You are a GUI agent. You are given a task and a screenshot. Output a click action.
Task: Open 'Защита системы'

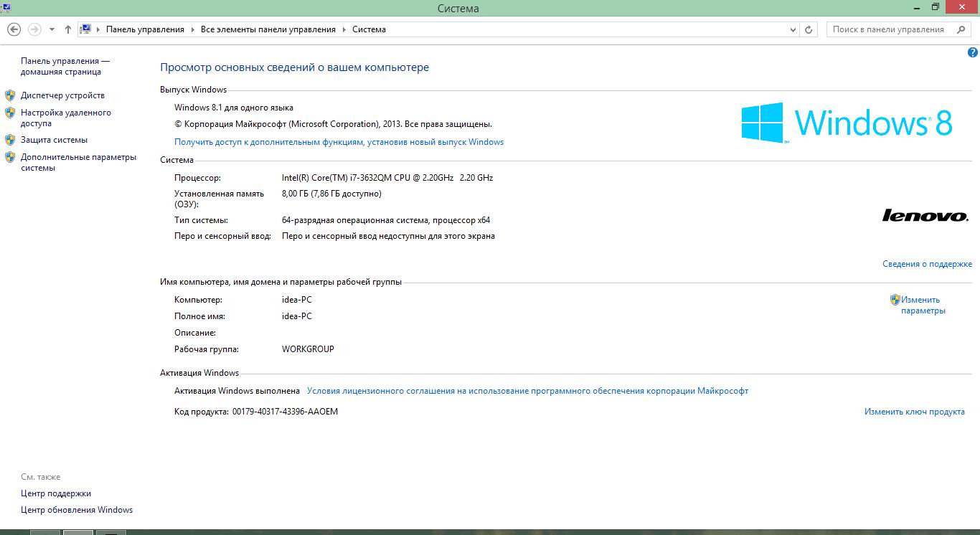[x=54, y=140]
